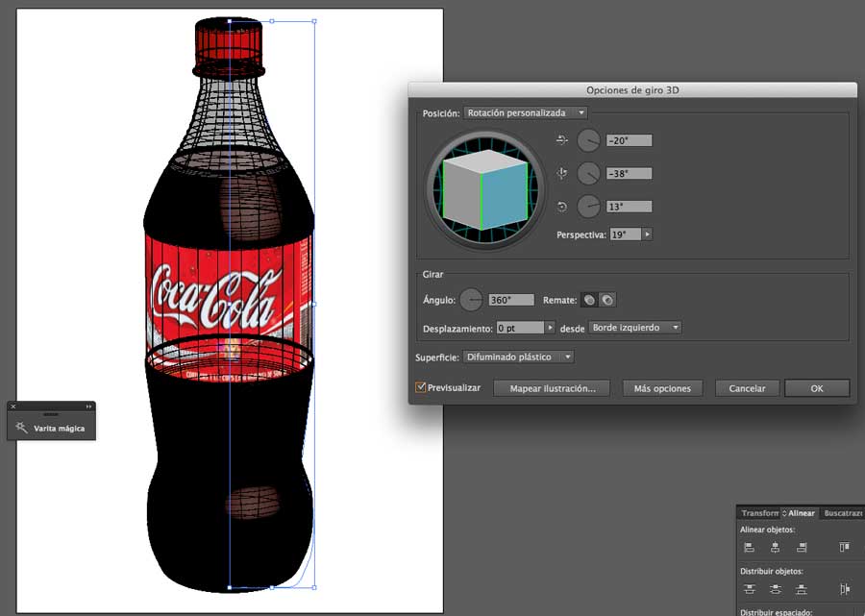Click the Z-axis rotation icon
The image size is (865, 616).
tap(561, 207)
